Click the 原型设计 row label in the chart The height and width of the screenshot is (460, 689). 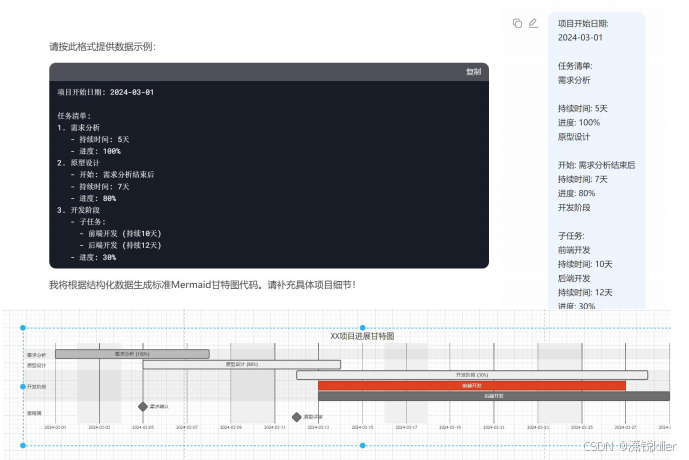(x=36, y=366)
